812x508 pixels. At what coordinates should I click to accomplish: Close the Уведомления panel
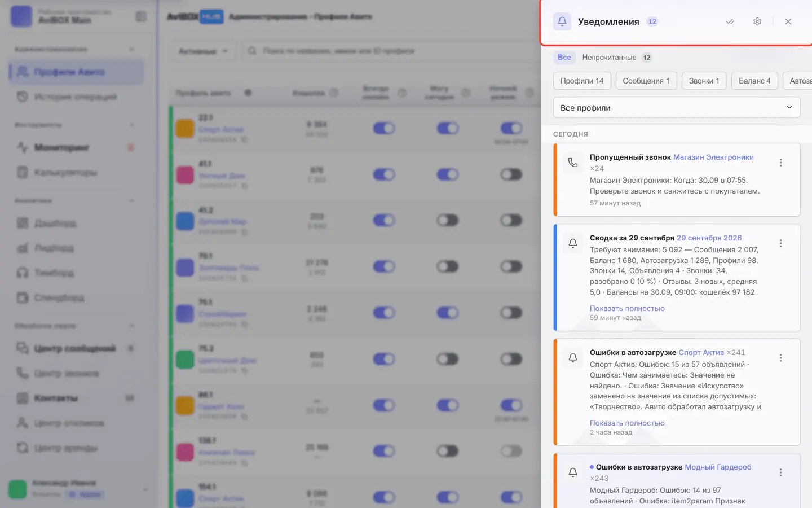pyautogui.click(x=788, y=21)
